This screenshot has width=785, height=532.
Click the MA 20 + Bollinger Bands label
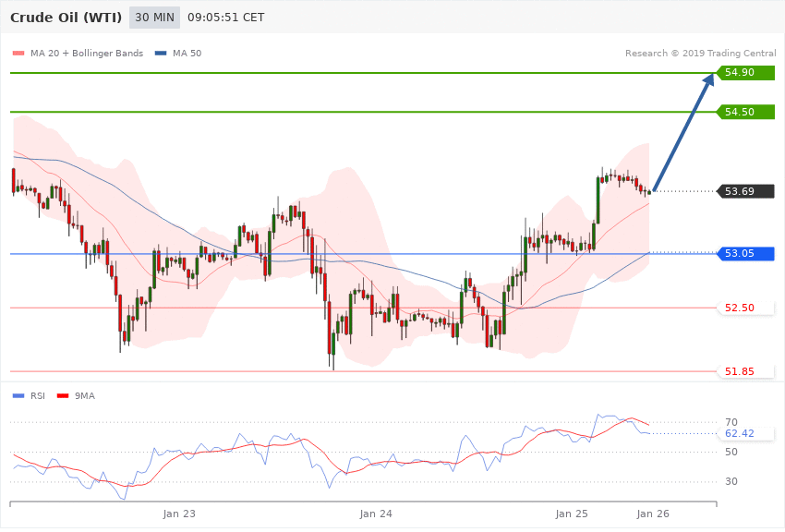(x=87, y=53)
